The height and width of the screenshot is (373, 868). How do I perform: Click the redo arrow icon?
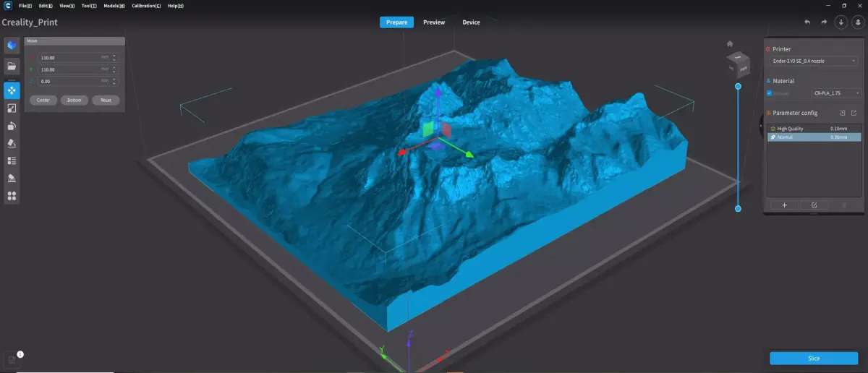(x=824, y=22)
